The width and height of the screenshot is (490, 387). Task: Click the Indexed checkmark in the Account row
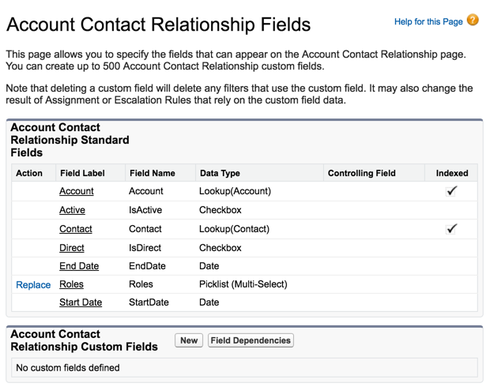[451, 191]
